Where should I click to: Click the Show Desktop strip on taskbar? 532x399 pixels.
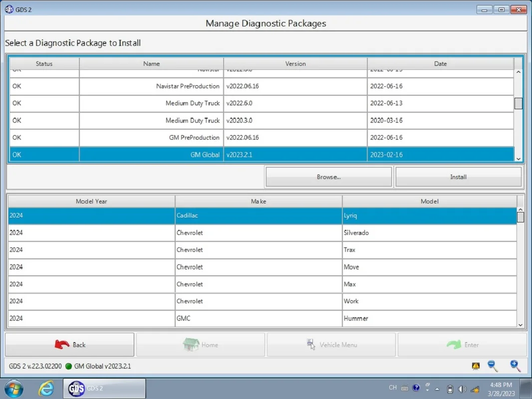526,389
